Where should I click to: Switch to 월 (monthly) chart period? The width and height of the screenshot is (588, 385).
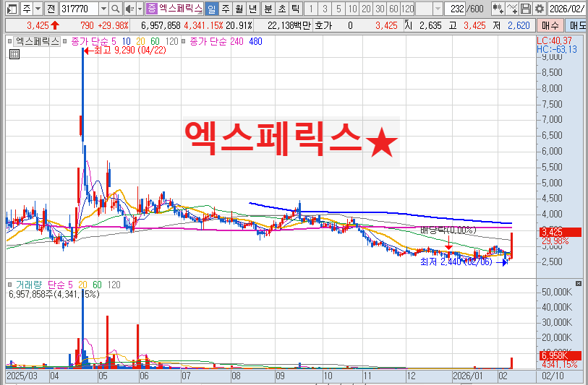coord(239,9)
